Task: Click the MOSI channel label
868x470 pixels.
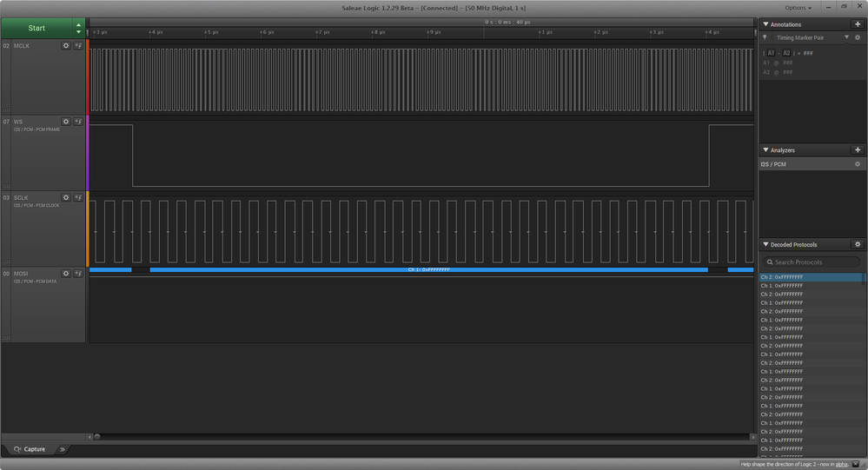Action: pyautogui.click(x=21, y=274)
